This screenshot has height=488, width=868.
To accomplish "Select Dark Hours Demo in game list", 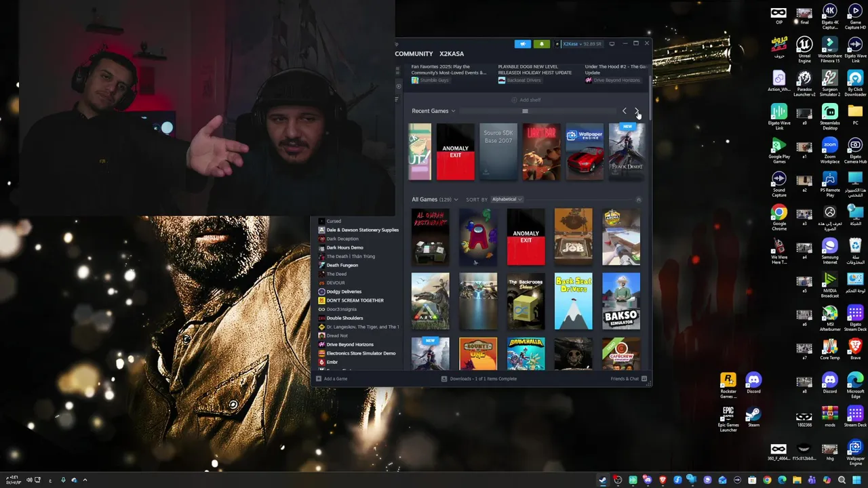I will 341,247.
